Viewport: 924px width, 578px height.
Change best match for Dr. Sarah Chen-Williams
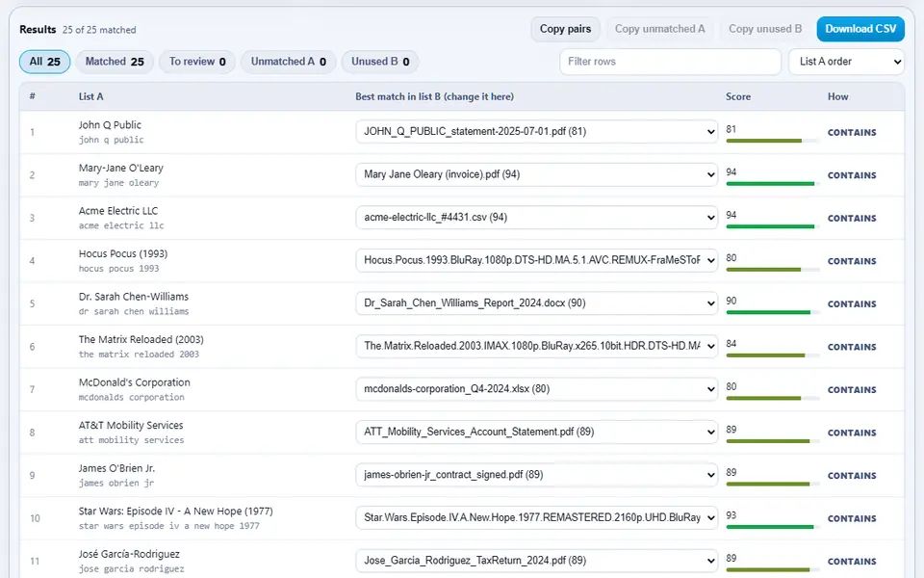click(x=537, y=303)
